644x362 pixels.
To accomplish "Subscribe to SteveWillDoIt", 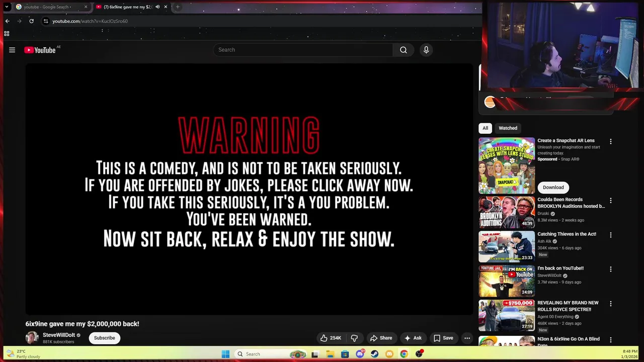I will (x=105, y=338).
